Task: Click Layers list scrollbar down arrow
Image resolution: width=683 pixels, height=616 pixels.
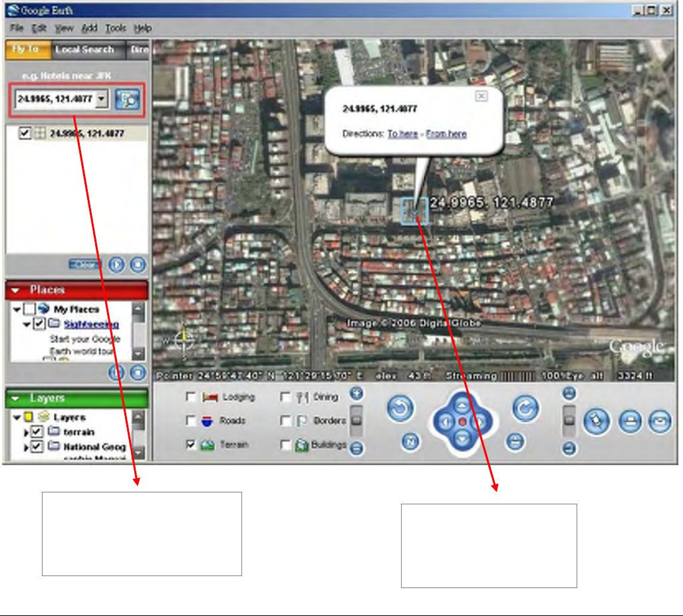Action: (x=138, y=453)
